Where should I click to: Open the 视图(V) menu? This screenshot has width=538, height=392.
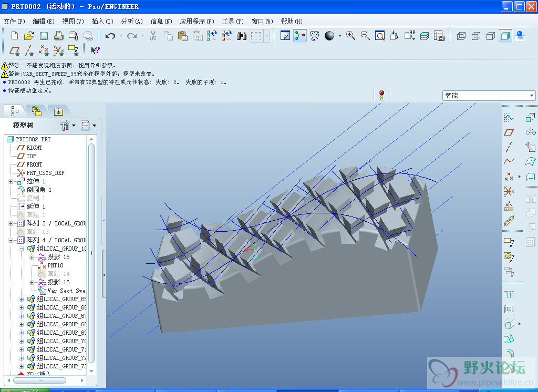tap(73, 22)
